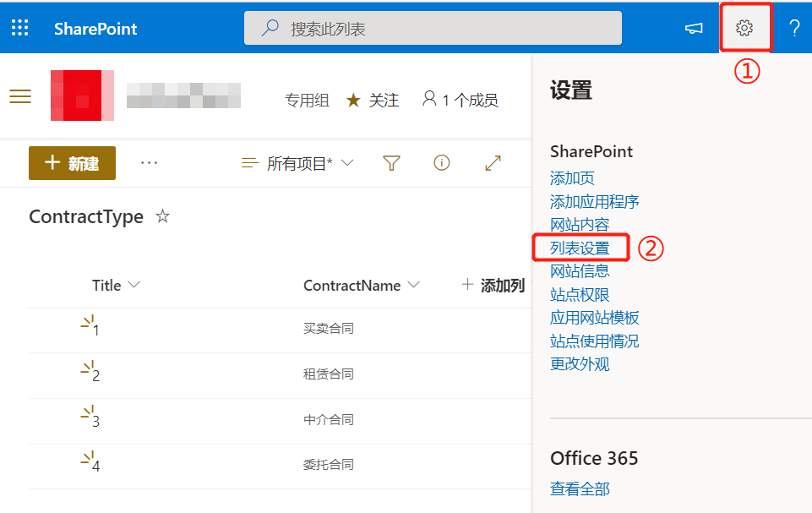Open the more commands ellipsis icon
This screenshot has width=812, height=513.
coord(149,163)
